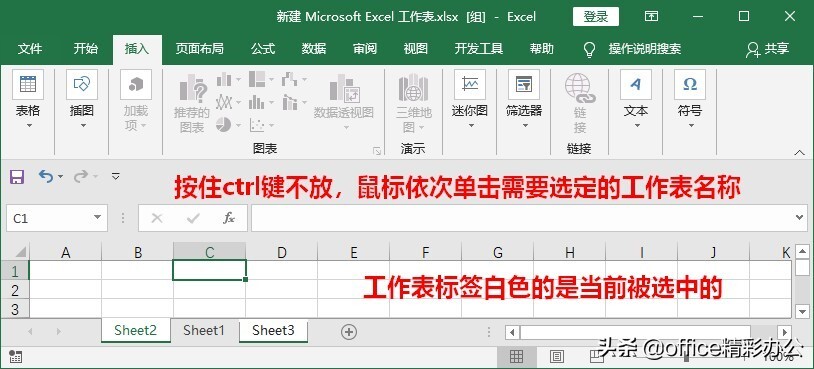The image size is (814, 369).
Task: Expand the formula bar
Action: pos(800,217)
